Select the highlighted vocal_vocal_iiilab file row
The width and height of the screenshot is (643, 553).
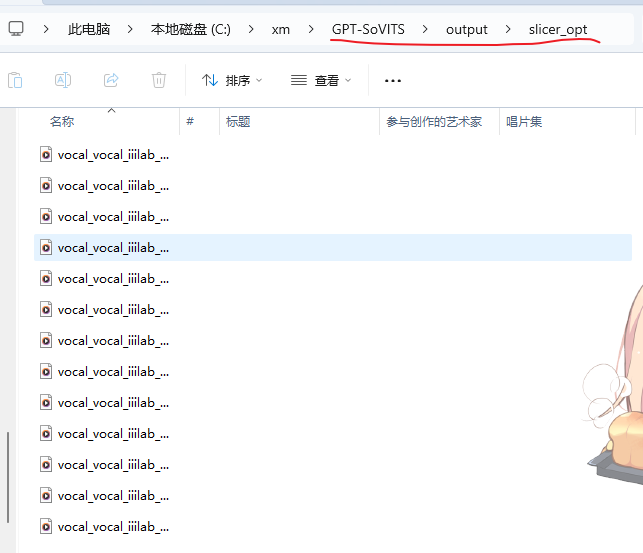pos(333,248)
